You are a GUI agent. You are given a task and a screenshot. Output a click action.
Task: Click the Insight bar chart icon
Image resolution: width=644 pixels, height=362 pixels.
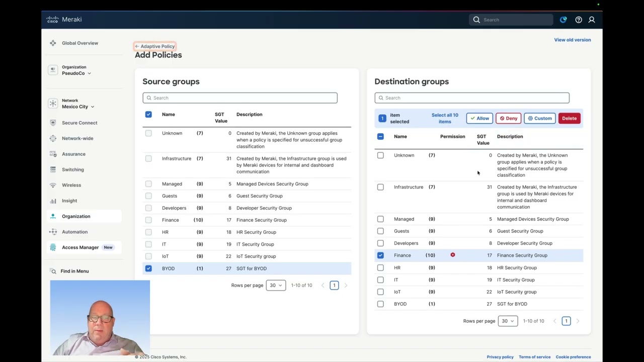[53, 201]
